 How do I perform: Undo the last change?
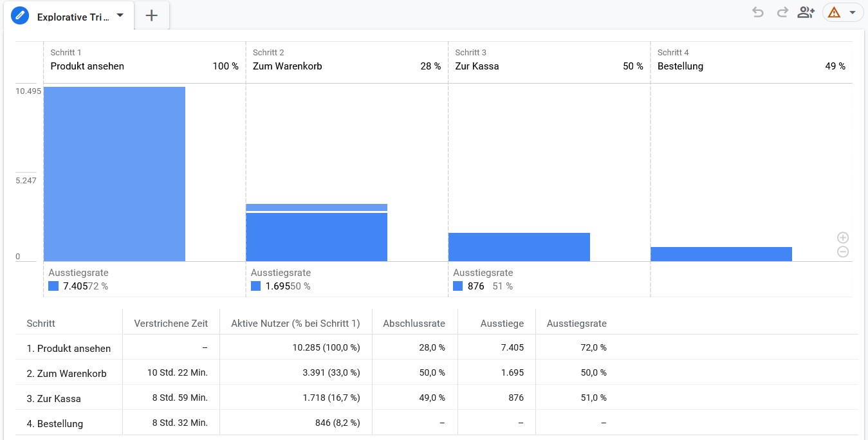(758, 12)
